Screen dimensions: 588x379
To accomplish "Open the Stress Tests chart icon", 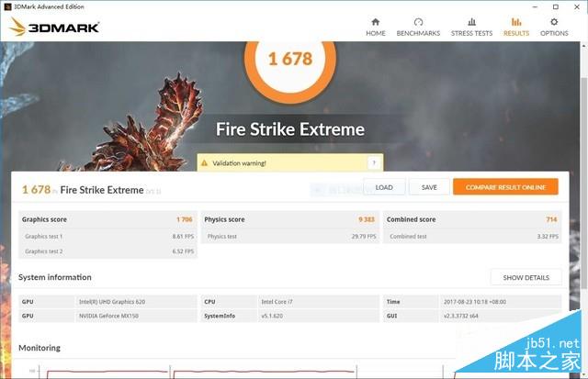I will tap(471, 22).
